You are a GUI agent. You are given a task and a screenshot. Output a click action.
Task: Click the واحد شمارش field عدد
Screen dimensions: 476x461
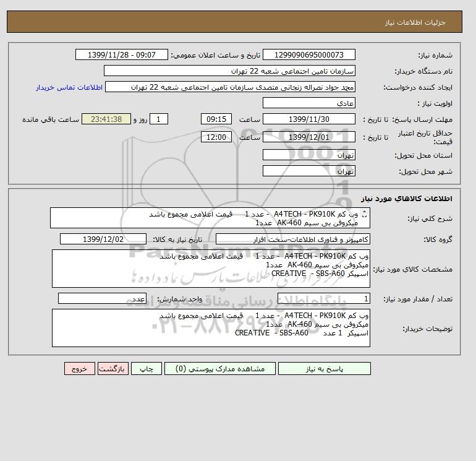[102, 299]
